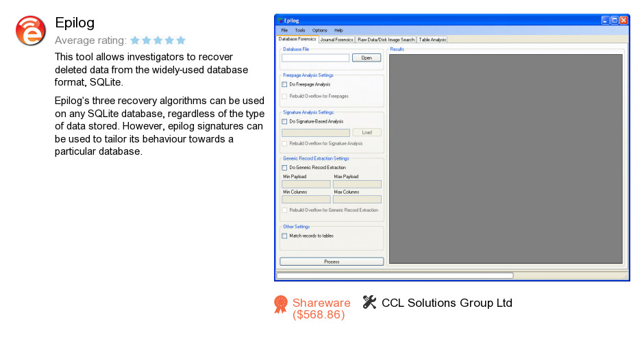Click the signature file path field
Image resolution: width=644 pixels, height=339 pixels.
(315, 133)
